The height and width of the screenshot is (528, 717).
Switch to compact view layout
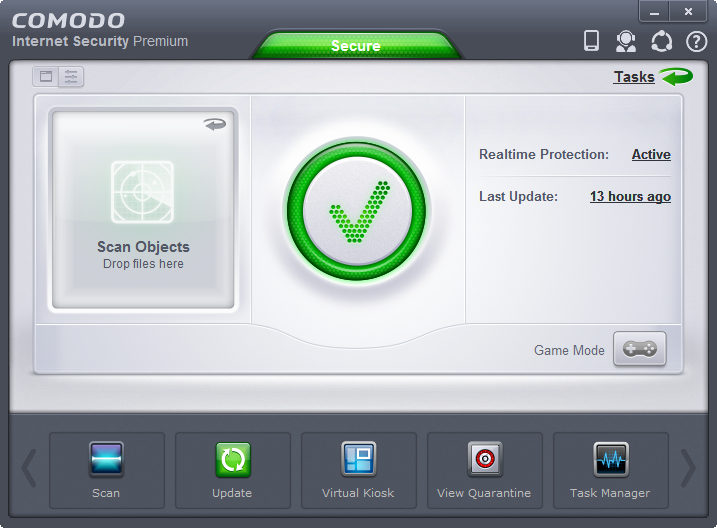coord(46,76)
